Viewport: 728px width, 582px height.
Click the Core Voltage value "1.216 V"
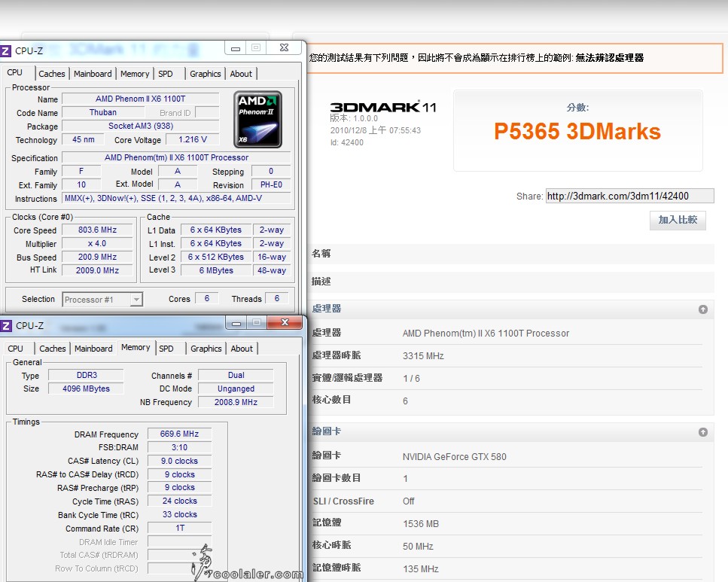point(193,139)
